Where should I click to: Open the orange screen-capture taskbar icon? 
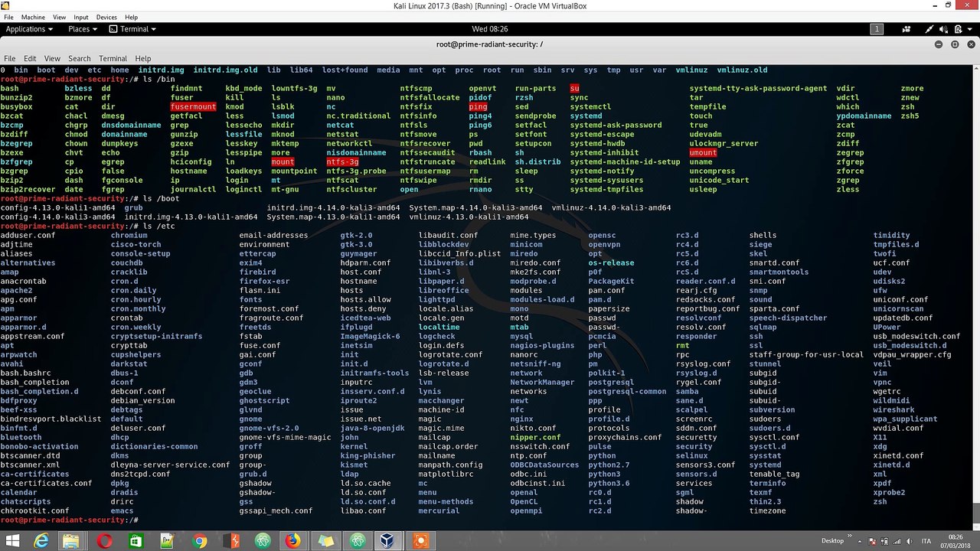click(420, 541)
